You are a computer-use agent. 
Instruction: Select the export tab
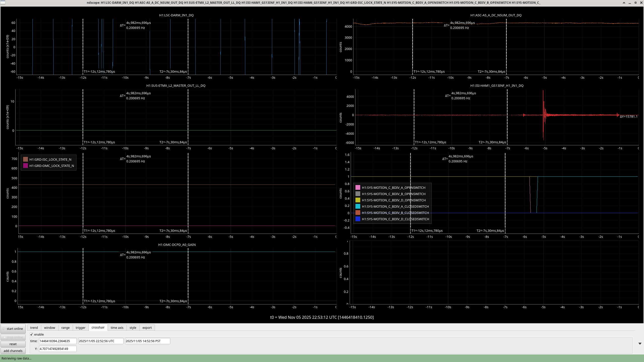147,328
